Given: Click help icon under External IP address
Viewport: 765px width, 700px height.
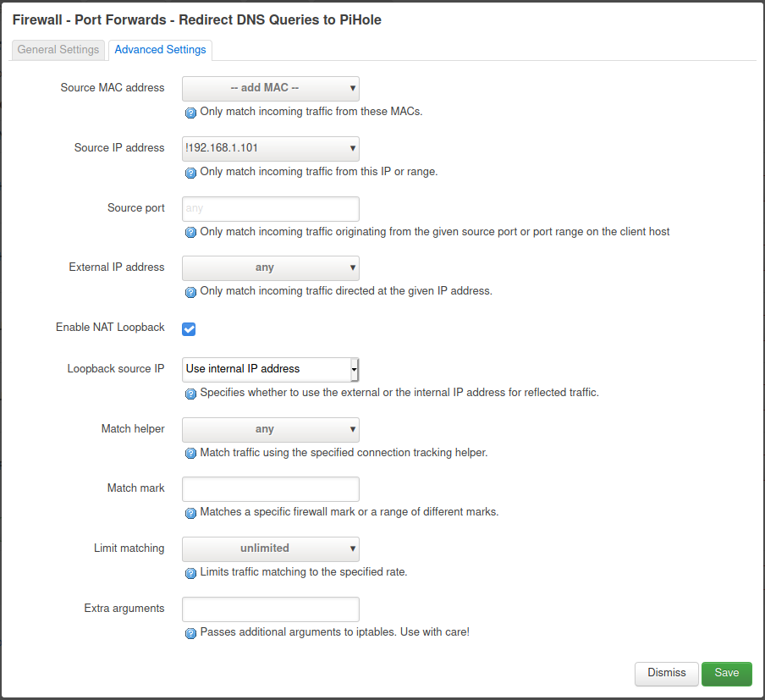Looking at the screenshot, I should click(x=190, y=292).
